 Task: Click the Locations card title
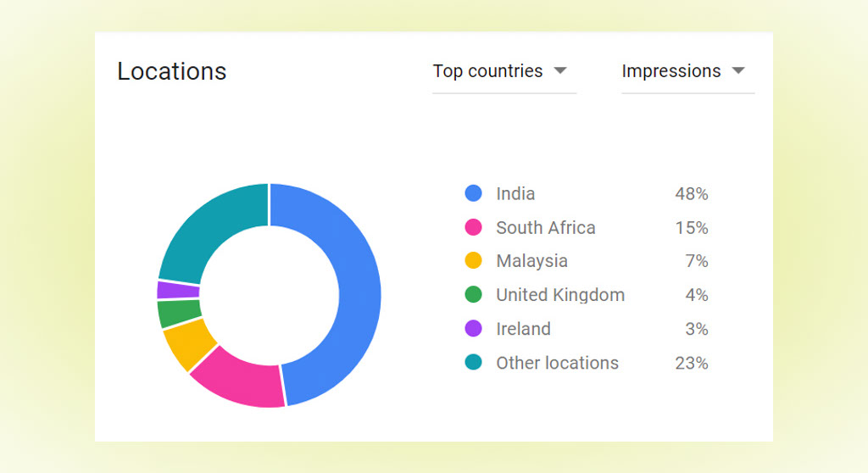[x=171, y=71]
